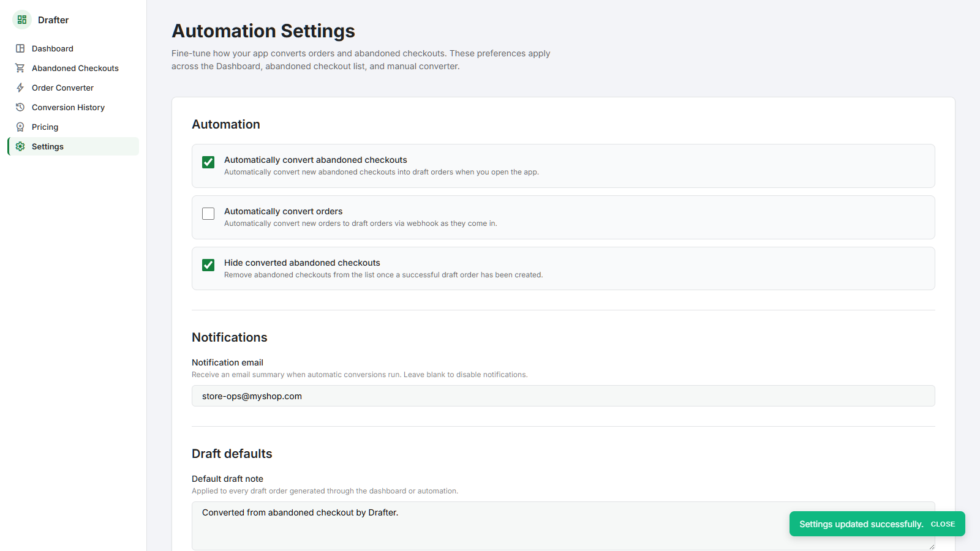Select the Settings sidebar entry

[47, 146]
